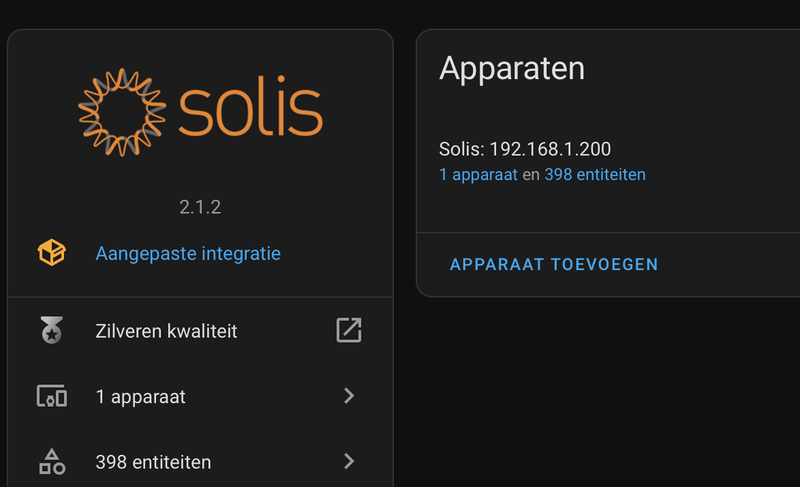This screenshot has height=487, width=800.
Task: Click the silver medal quality icon
Action: (x=52, y=330)
